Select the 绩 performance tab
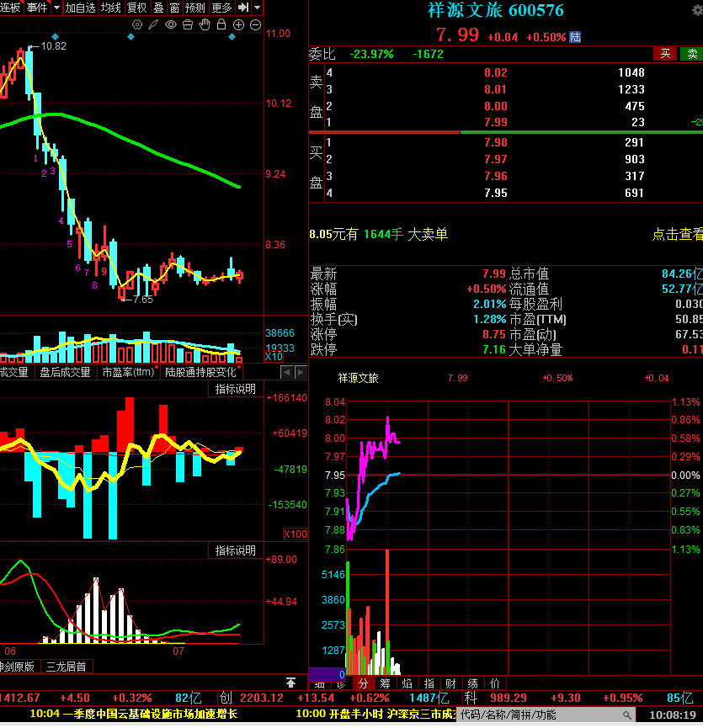 point(472,683)
